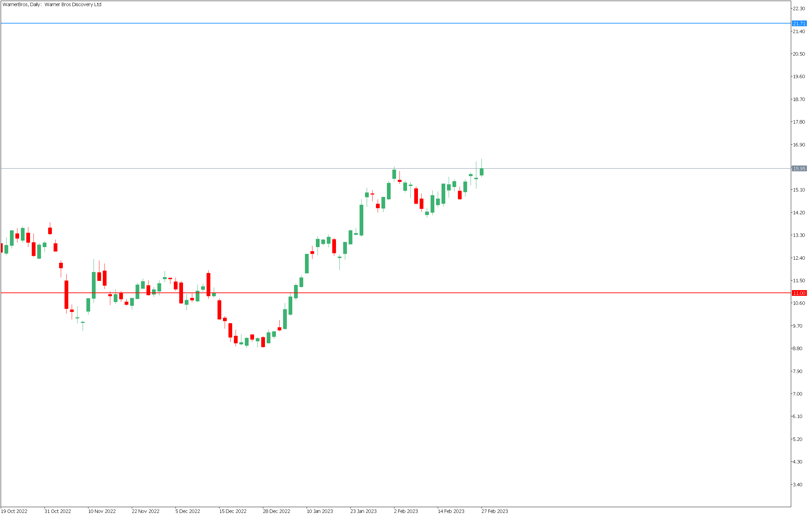
Task: Click the chart title Warner Bros Discovery Ltd
Action: pos(73,4)
